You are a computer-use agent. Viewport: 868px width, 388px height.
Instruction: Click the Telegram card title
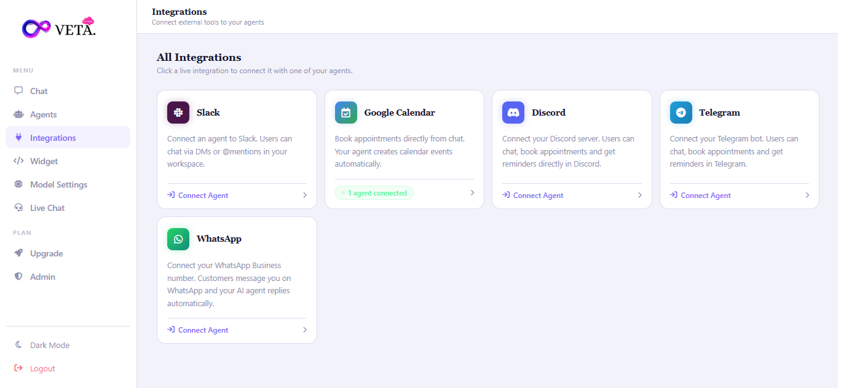(x=719, y=113)
